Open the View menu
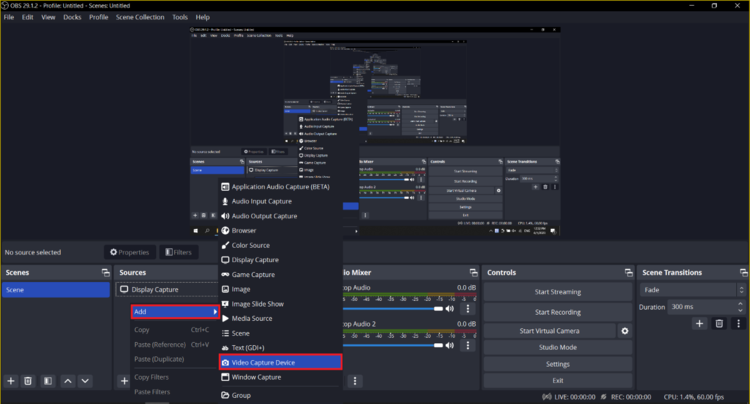 (48, 17)
